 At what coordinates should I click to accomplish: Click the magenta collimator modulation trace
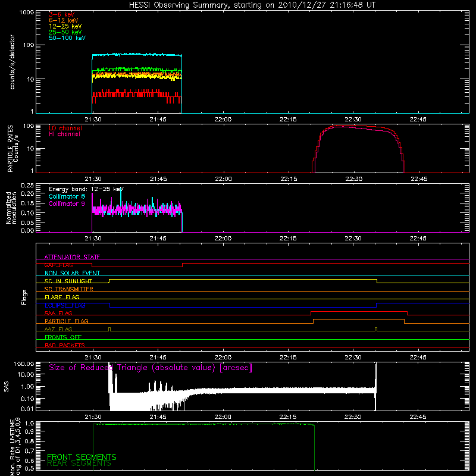click(x=137, y=209)
